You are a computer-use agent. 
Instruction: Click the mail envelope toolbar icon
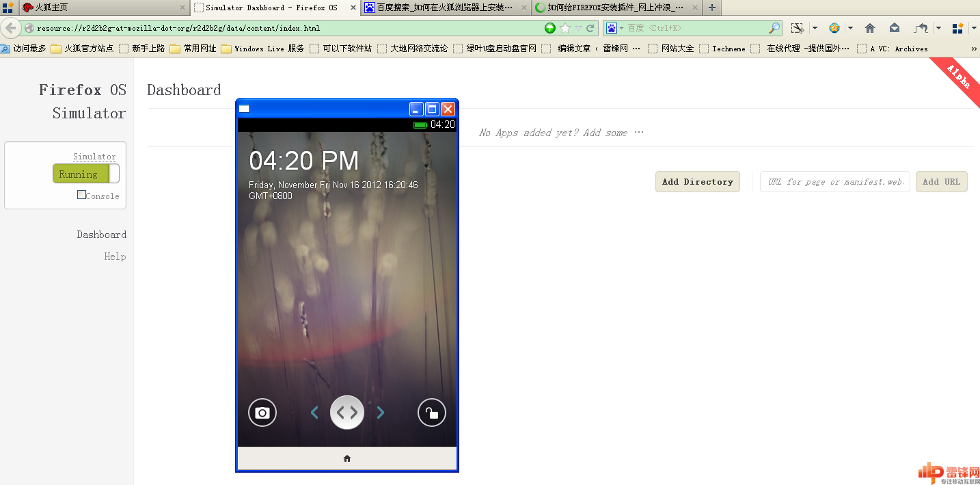tap(895, 28)
